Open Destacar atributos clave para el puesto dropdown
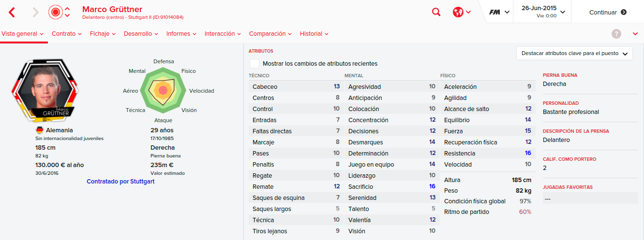 coord(574,54)
